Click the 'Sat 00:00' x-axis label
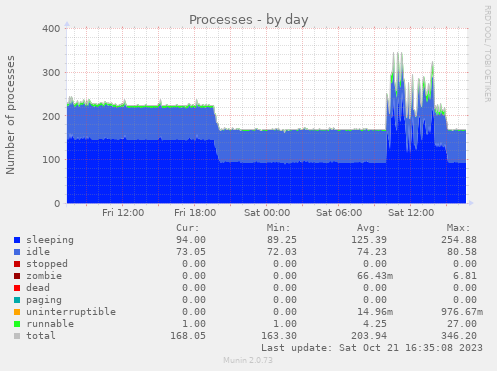The image size is (497, 371). pos(267,213)
